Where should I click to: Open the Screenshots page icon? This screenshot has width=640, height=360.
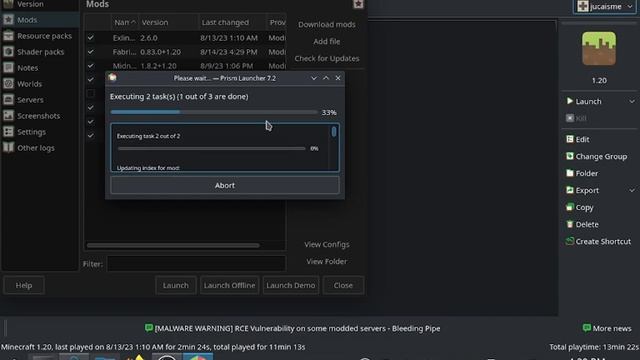pos(8,116)
